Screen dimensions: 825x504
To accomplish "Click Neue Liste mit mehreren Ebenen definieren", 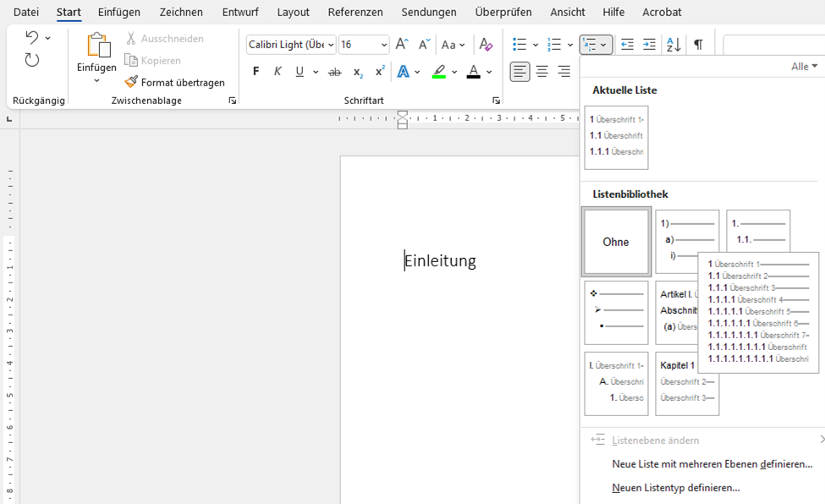I will tap(712, 464).
